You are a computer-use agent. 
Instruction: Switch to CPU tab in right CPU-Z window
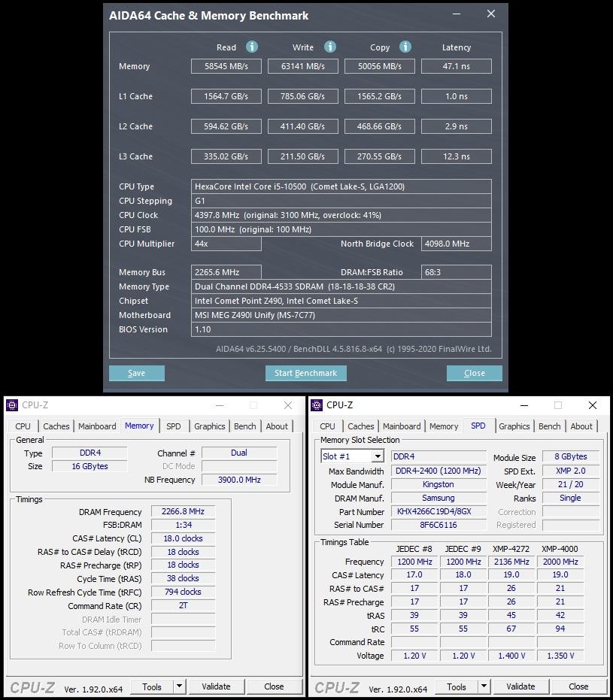[x=327, y=426]
